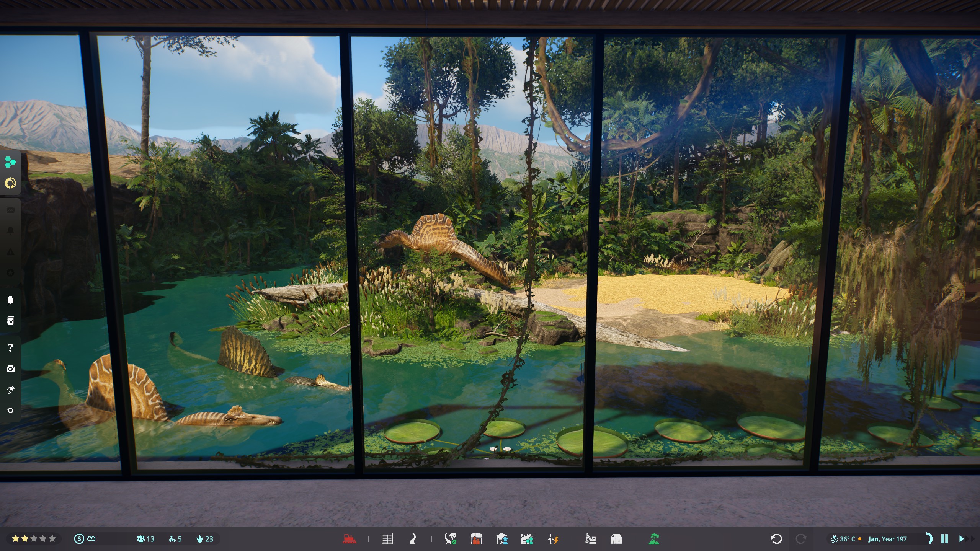Open the settings gear menu
Viewport: 980px width, 551px height.
click(10, 411)
